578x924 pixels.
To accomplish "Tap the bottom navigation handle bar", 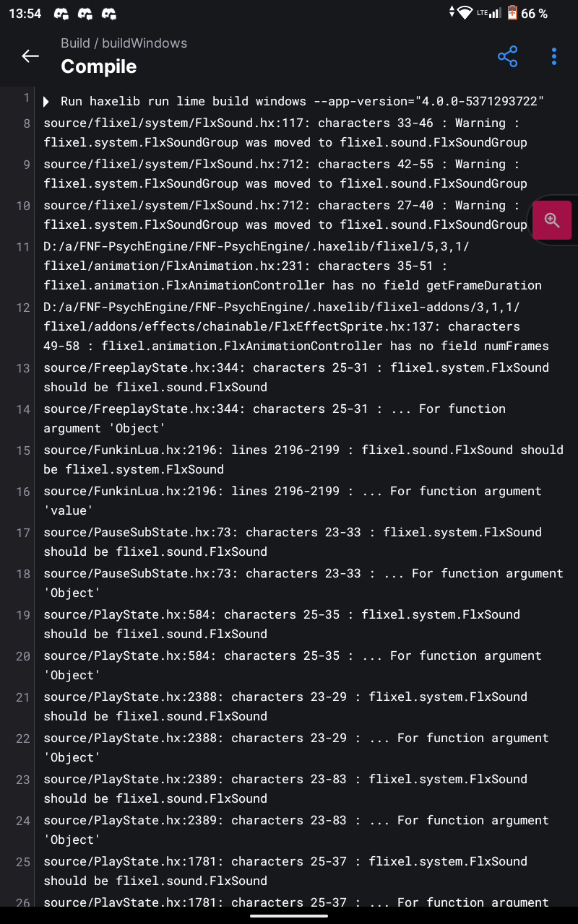I will [x=289, y=915].
